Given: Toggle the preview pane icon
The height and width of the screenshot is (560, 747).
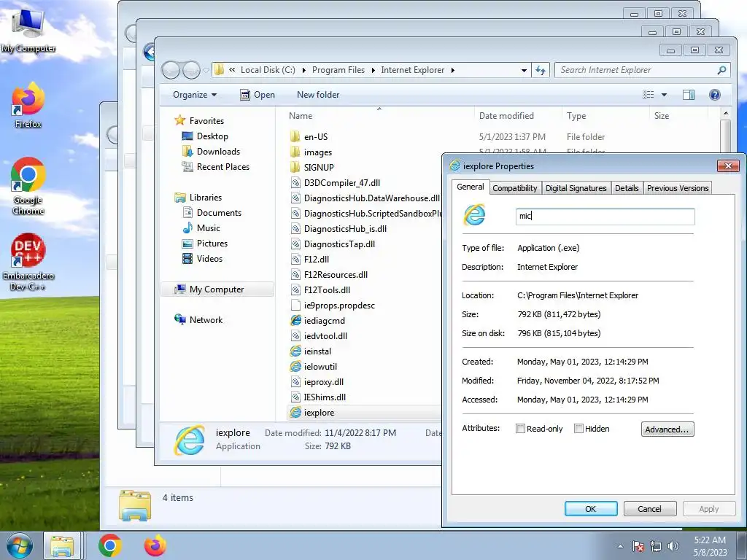Looking at the screenshot, I should [689, 95].
